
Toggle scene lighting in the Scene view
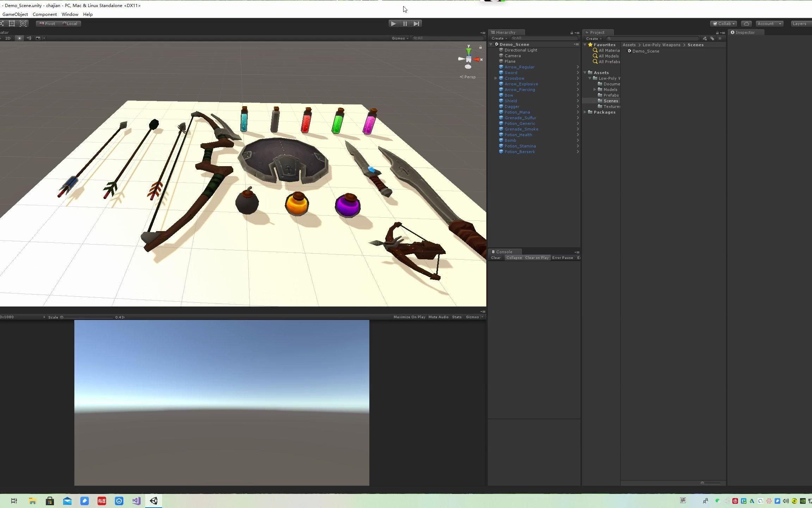[x=19, y=38]
